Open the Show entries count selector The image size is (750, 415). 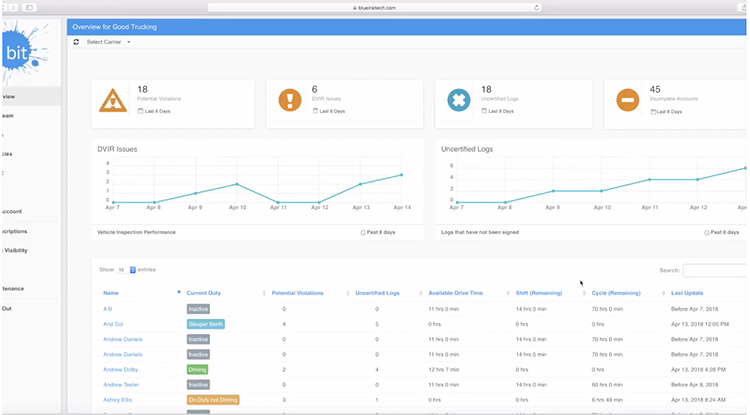pos(127,270)
